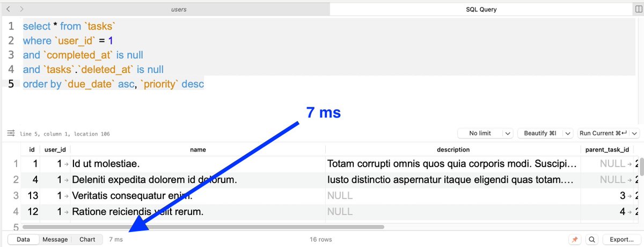Pin the result with the pin icon
Viewport: 644px width, 247px height.
pyautogui.click(x=575, y=239)
